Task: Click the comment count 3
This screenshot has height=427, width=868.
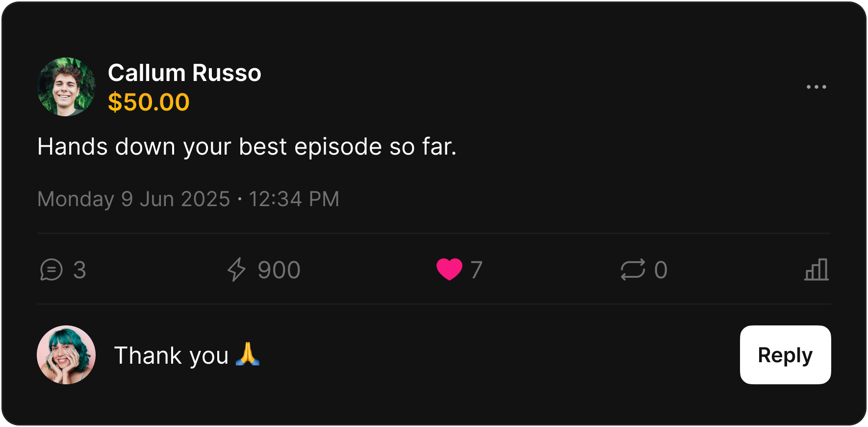Action: coord(79,270)
